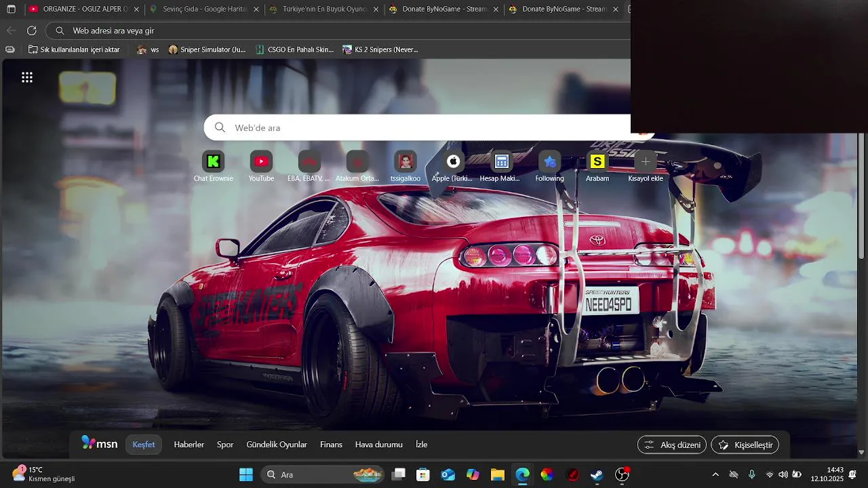Close the ORGANIZE - OGUZ ALPER tab
Image resolution: width=868 pixels, height=488 pixels.
(x=136, y=9)
